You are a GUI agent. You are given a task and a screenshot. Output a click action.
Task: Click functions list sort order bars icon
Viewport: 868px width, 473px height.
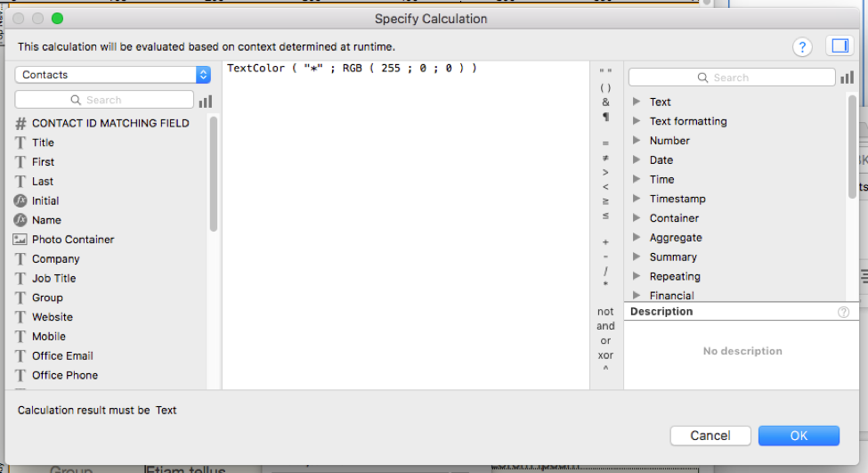(847, 77)
